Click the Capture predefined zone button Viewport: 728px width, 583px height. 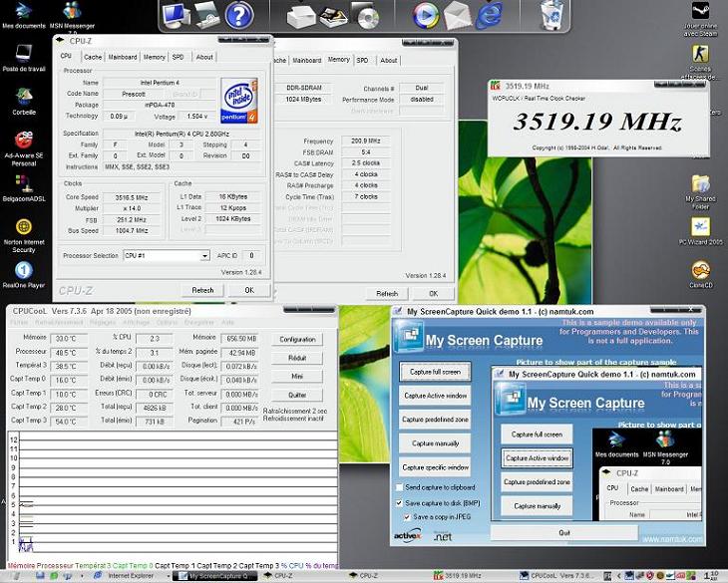tap(435, 420)
